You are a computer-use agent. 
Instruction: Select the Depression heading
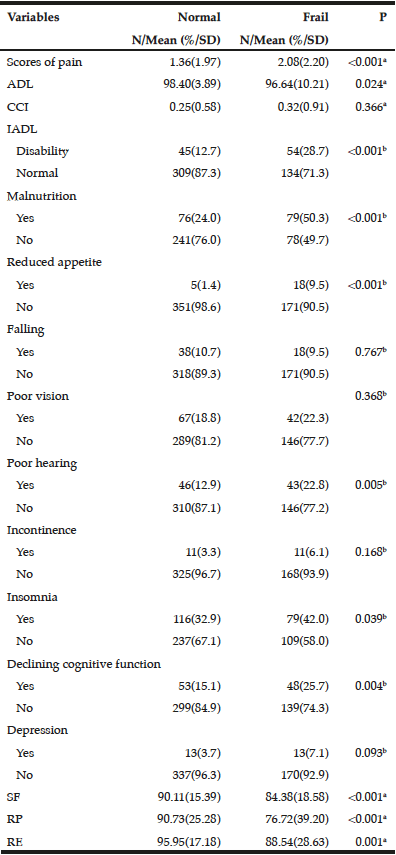pyautogui.click(x=37, y=731)
